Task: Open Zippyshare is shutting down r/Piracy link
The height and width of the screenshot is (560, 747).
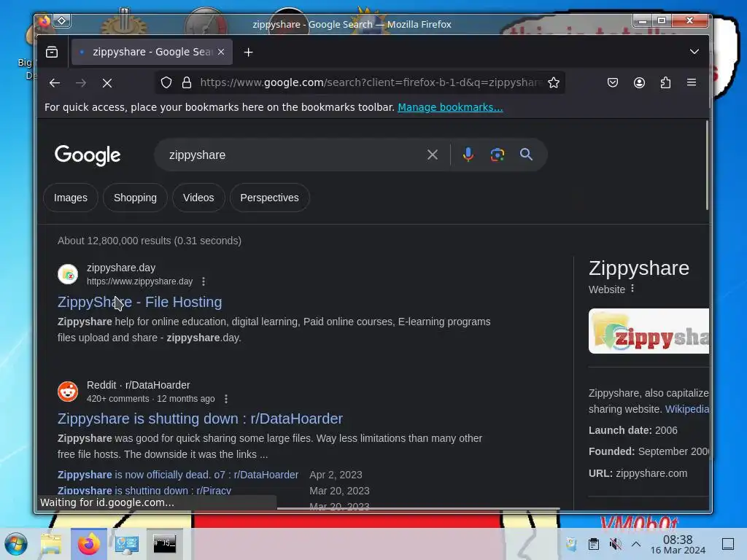Action: (144, 491)
